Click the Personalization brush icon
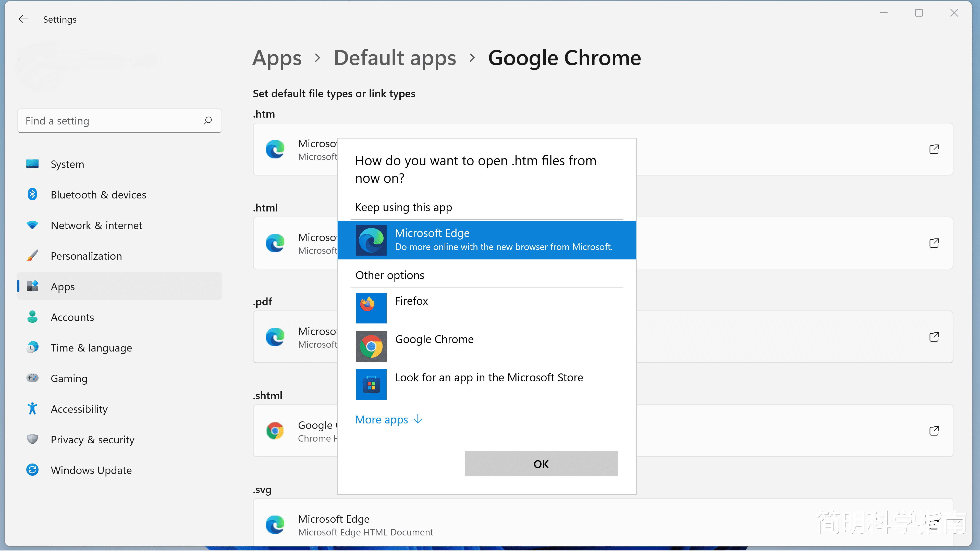Viewport: 980px width, 551px height. (32, 256)
